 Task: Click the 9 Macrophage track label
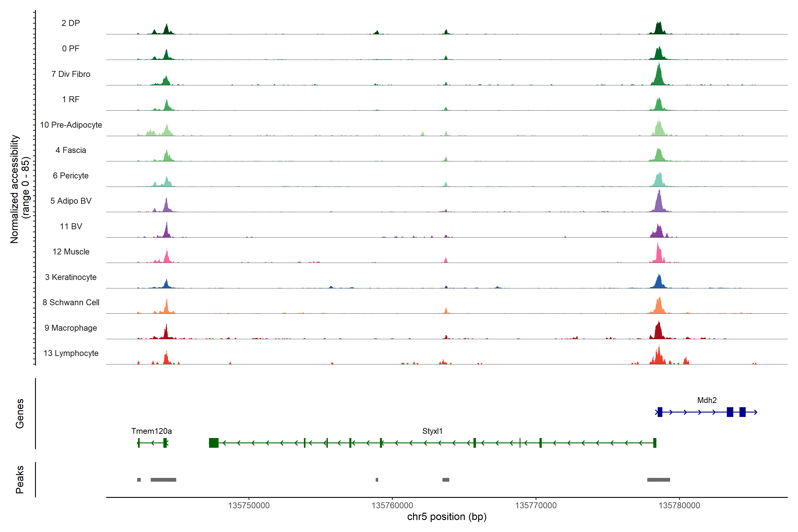[70, 328]
